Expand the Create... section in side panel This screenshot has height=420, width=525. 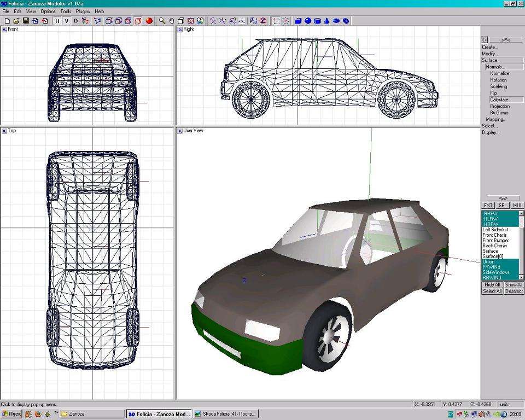click(490, 47)
